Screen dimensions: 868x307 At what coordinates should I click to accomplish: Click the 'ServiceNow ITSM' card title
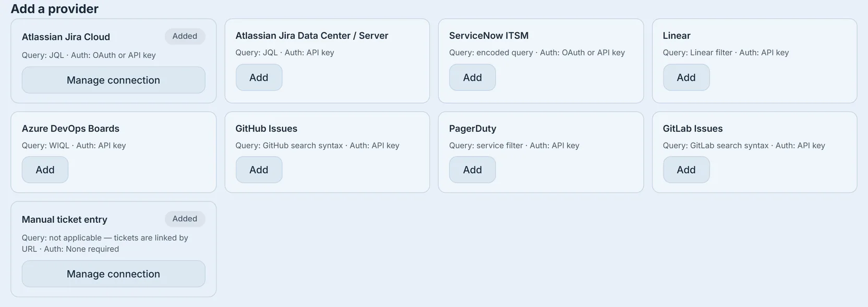coord(489,36)
